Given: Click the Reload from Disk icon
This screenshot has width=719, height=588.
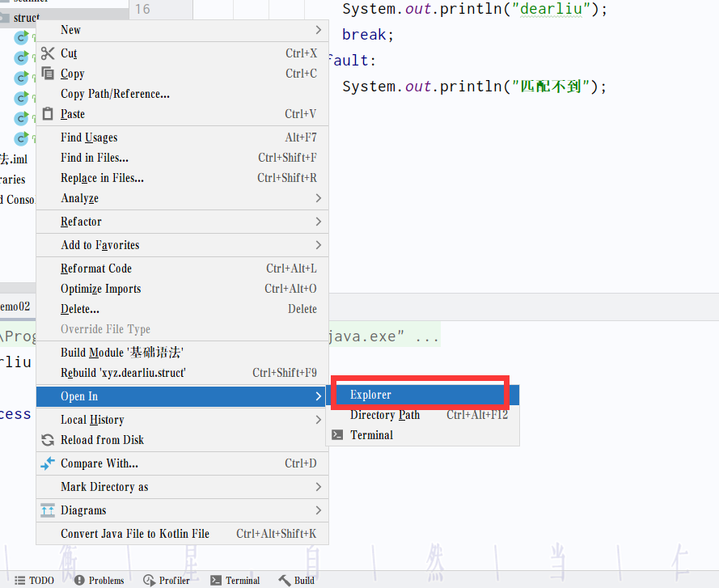Looking at the screenshot, I should coord(47,440).
